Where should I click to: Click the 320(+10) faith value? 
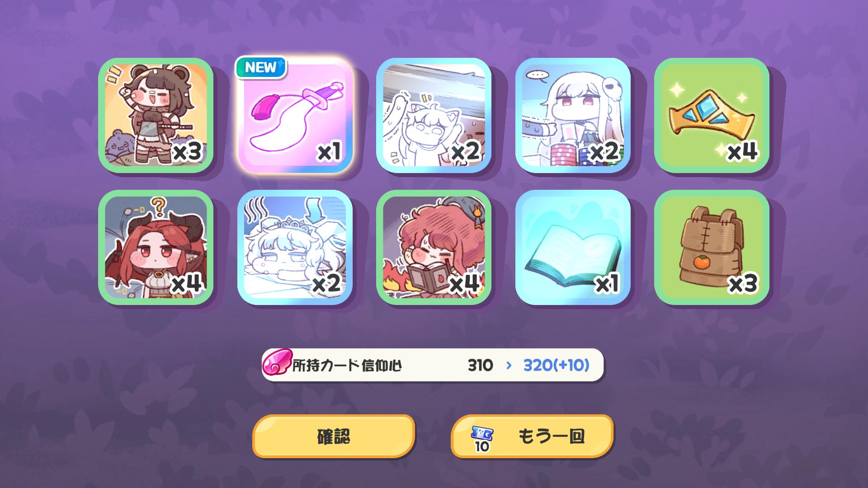click(556, 365)
